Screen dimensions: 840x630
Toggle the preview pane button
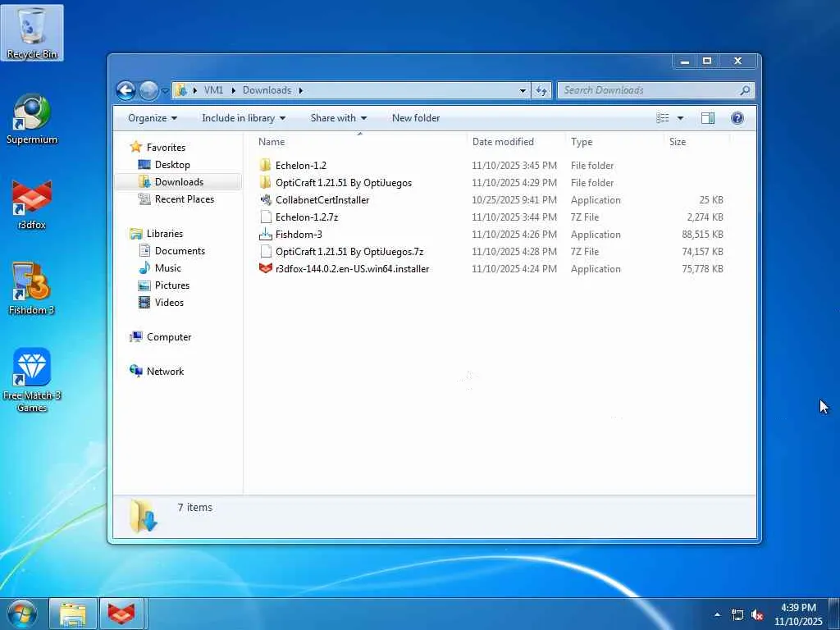(708, 118)
